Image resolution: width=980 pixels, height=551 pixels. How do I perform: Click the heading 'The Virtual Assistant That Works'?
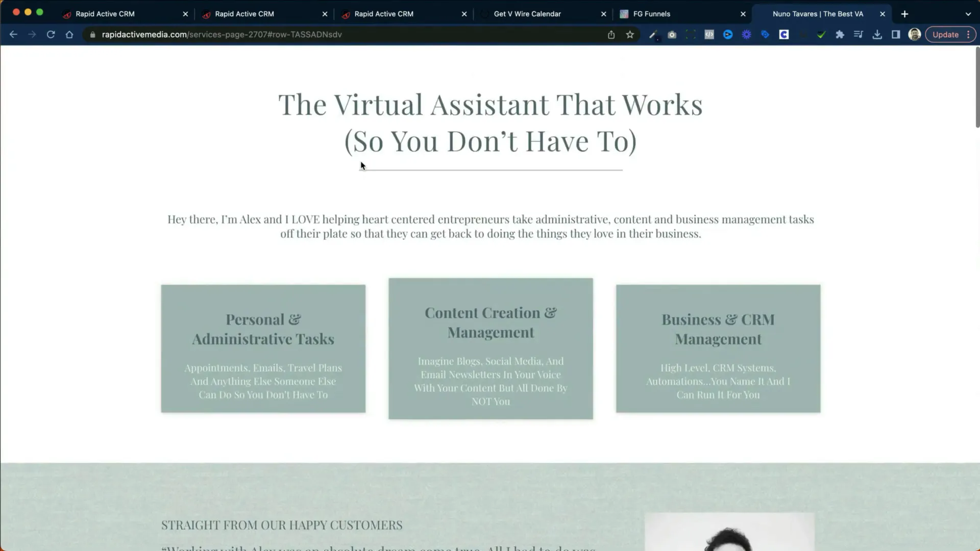pyautogui.click(x=491, y=105)
